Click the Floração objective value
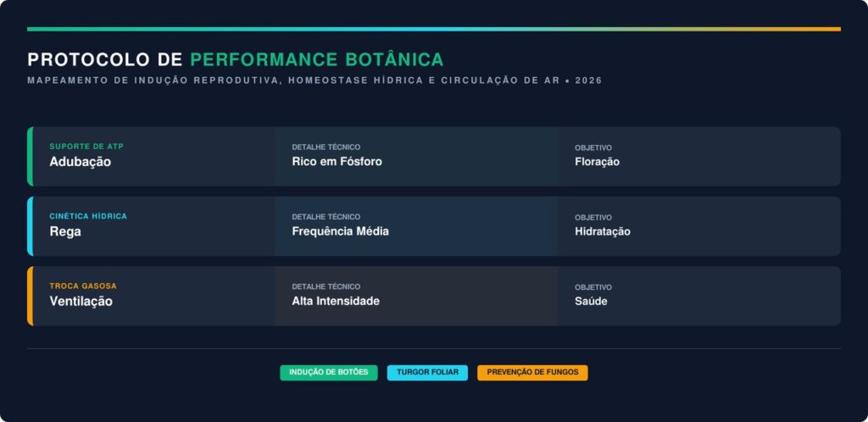The height and width of the screenshot is (422, 868). click(597, 162)
